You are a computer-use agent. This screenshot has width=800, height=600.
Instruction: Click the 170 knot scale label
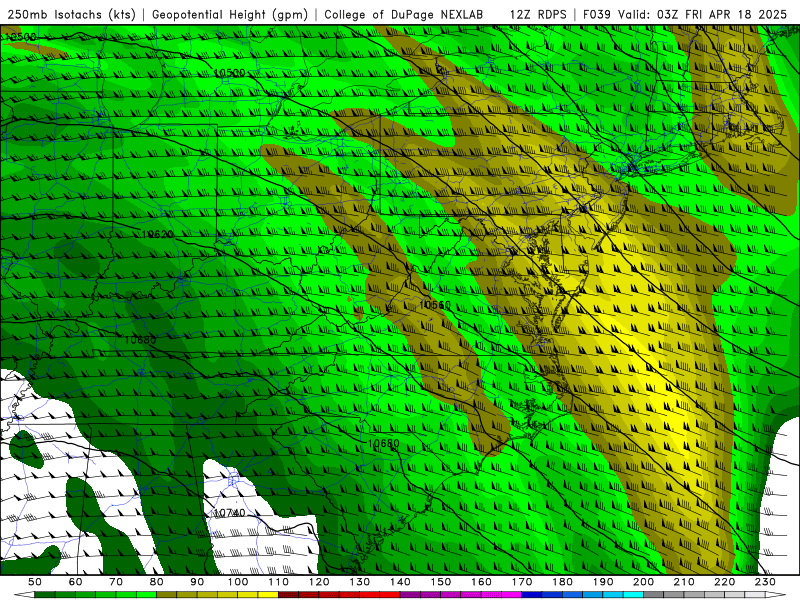click(522, 582)
